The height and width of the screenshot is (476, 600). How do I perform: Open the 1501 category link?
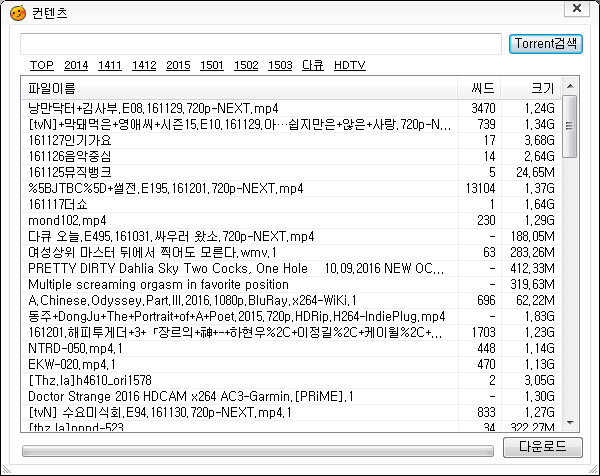pos(212,65)
